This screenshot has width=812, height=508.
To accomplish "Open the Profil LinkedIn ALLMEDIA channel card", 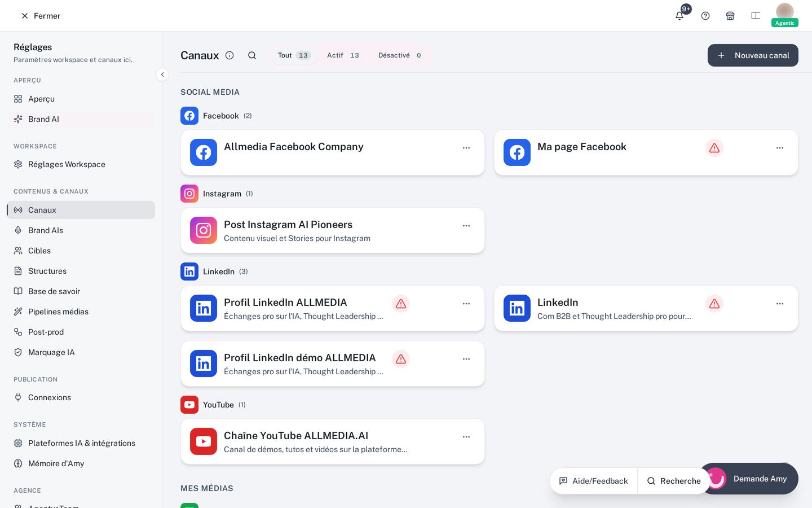I will [x=333, y=308].
